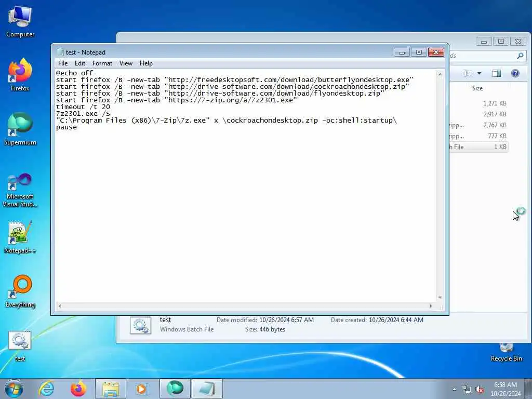Open the File menu in Notepad
Viewport: 532px width, 399px height.
63,63
